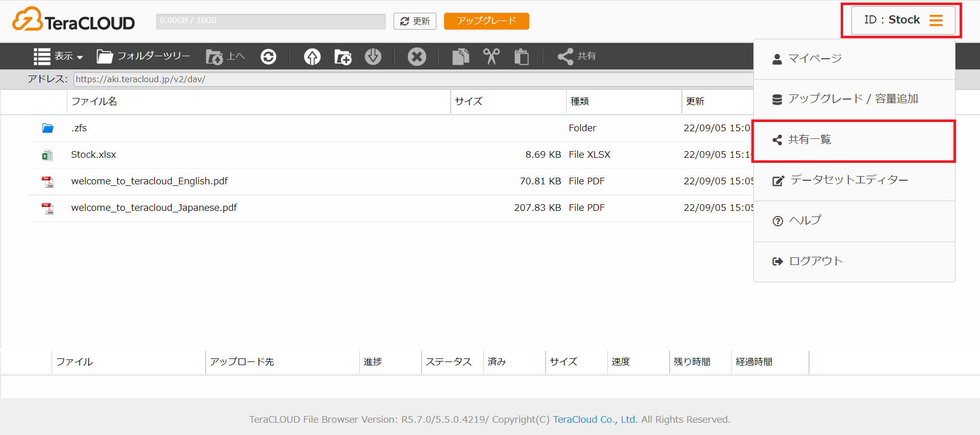Select welcome_to_teracloud_English.pdf

coord(150,181)
